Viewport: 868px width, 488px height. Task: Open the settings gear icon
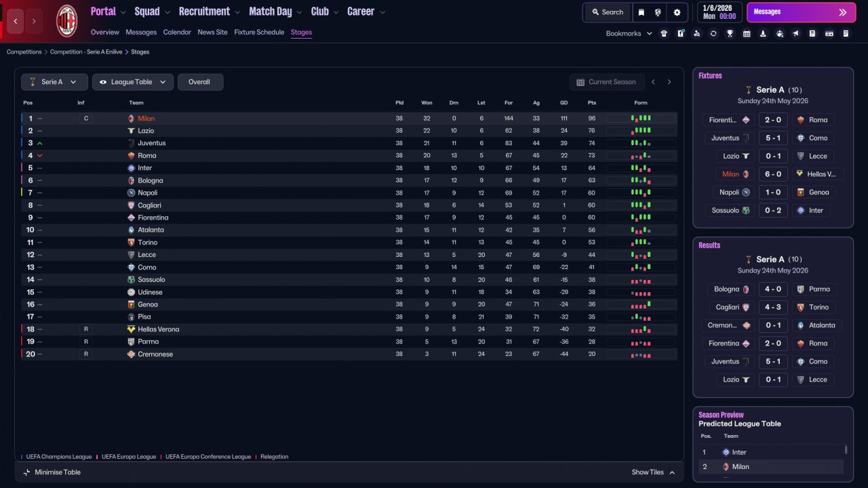pos(677,12)
